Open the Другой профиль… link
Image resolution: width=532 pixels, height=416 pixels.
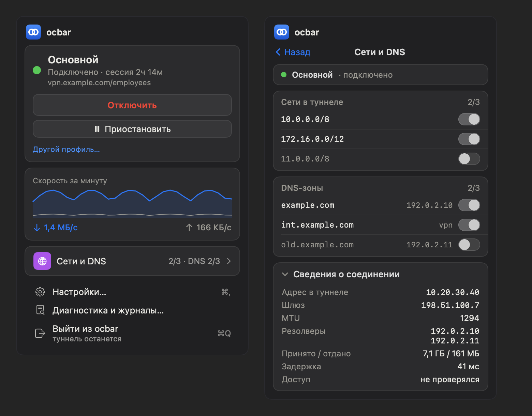66,149
